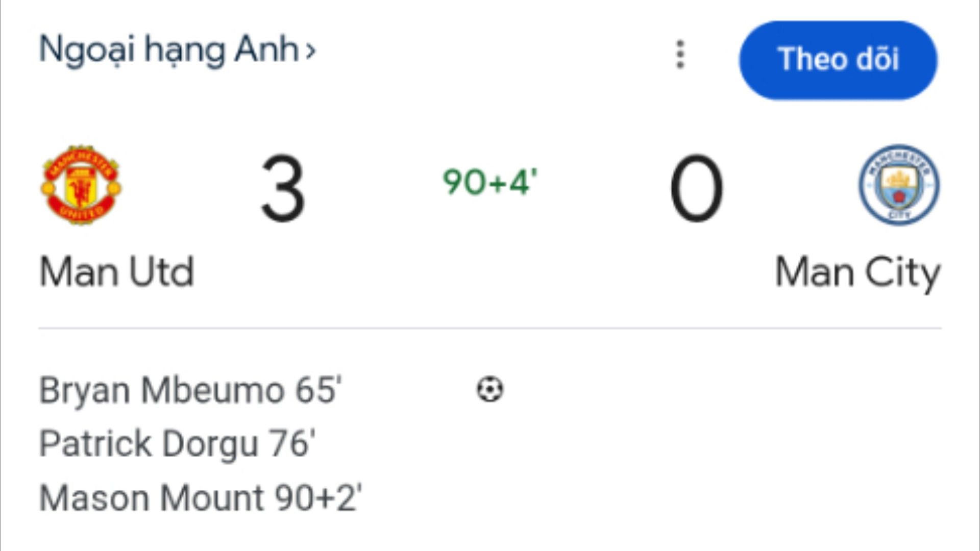Select goalscorer Bryan Mbeumo's name
This screenshot has width=980, height=551.
(161, 390)
